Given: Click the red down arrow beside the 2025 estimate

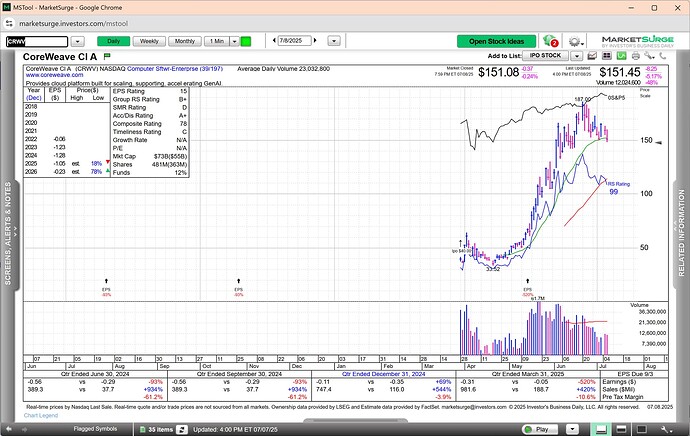Looking at the screenshot, I should (108, 162).
